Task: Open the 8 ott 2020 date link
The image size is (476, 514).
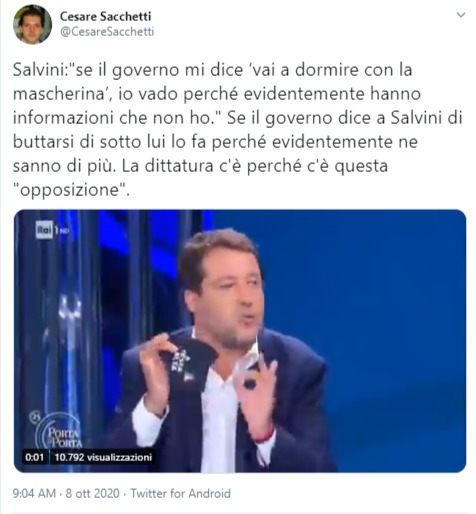Action: [x=92, y=493]
